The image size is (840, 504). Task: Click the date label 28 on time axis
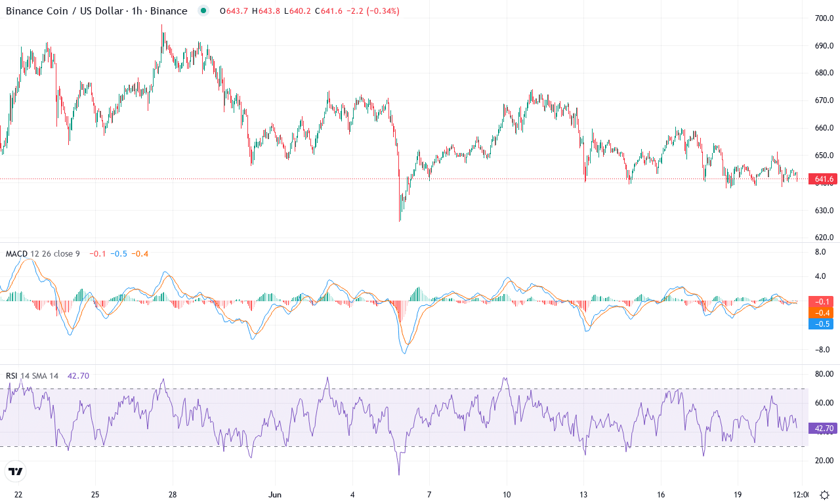(x=173, y=494)
